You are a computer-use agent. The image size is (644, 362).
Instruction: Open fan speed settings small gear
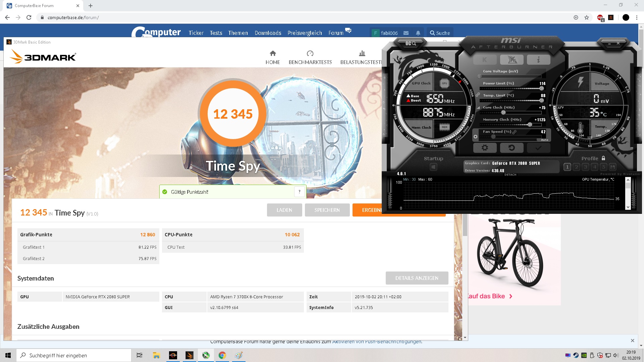[x=475, y=137]
